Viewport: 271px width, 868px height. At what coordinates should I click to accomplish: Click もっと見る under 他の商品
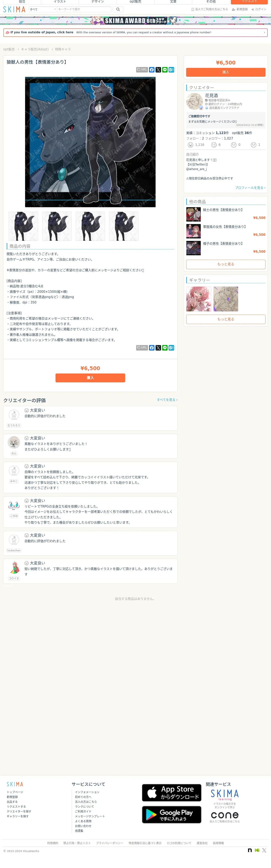pos(226,264)
